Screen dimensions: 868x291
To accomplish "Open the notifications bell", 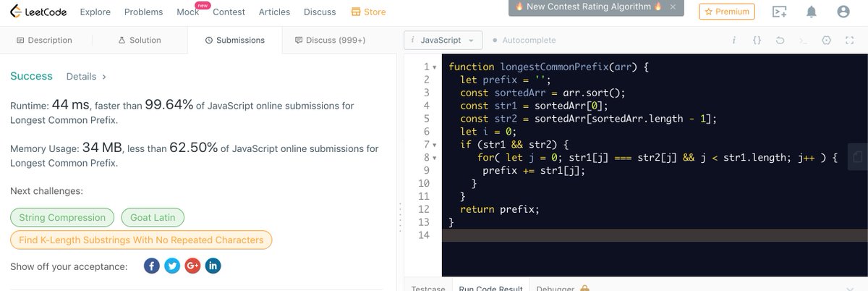I will click(x=812, y=12).
